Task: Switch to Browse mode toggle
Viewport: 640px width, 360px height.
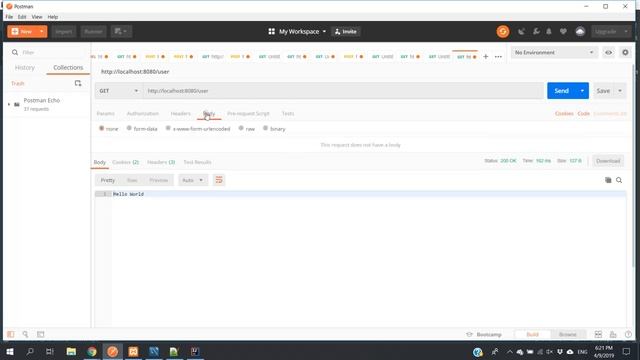Action: click(x=568, y=334)
